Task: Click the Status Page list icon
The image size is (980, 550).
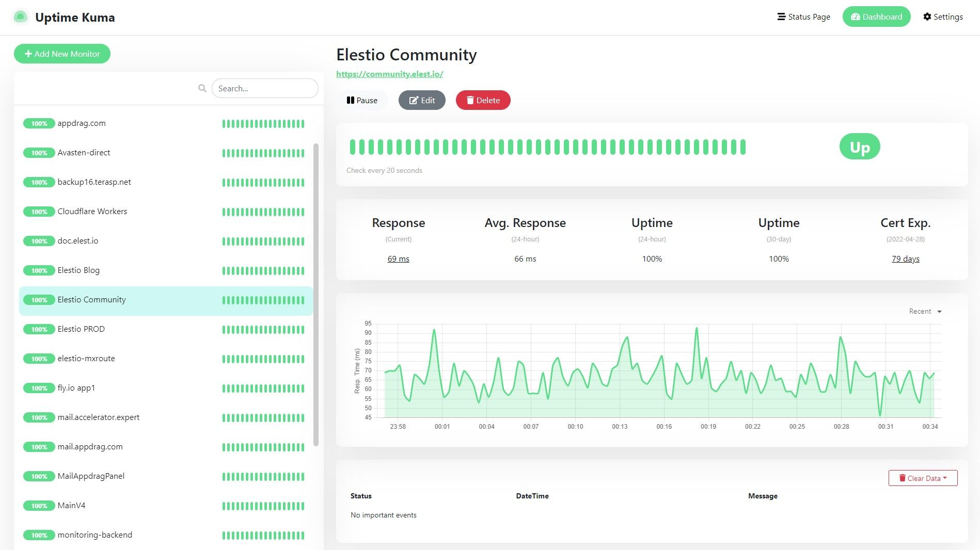Action: click(781, 17)
